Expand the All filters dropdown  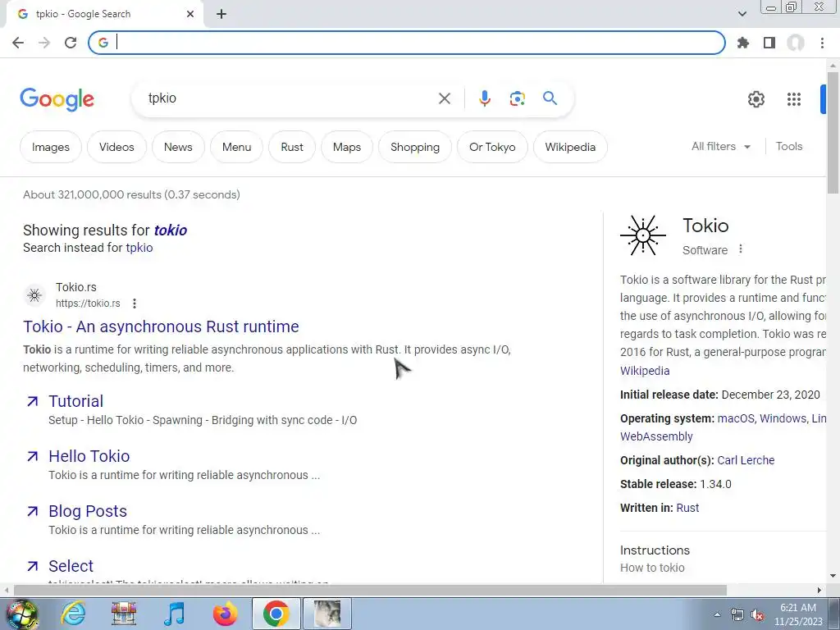(720, 146)
